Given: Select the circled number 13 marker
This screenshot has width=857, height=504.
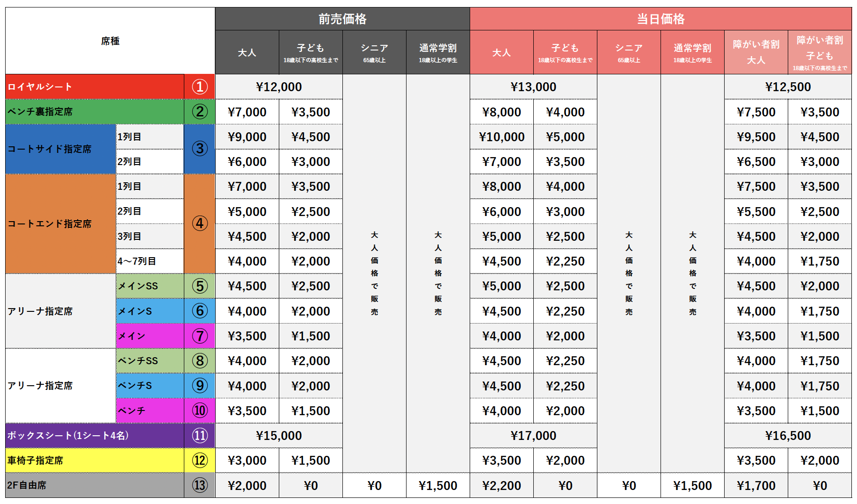Looking at the screenshot, I should (x=200, y=485).
